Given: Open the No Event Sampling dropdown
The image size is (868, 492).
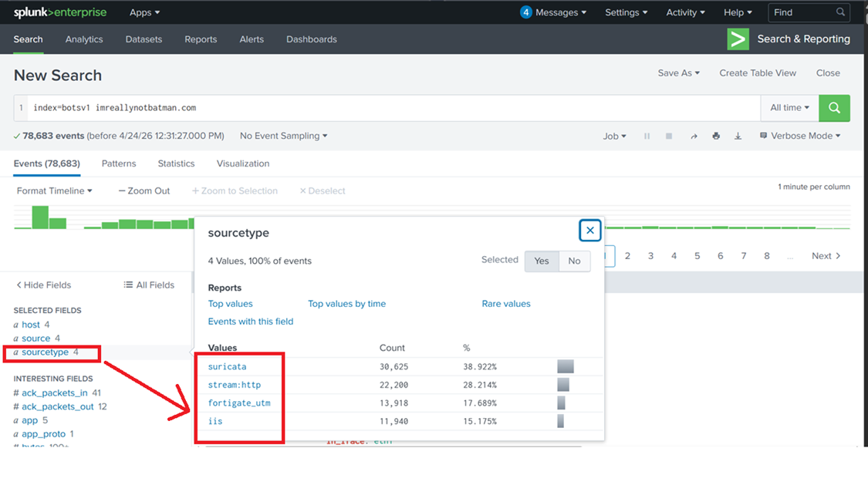Looking at the screenshot, I should [283, 136].
